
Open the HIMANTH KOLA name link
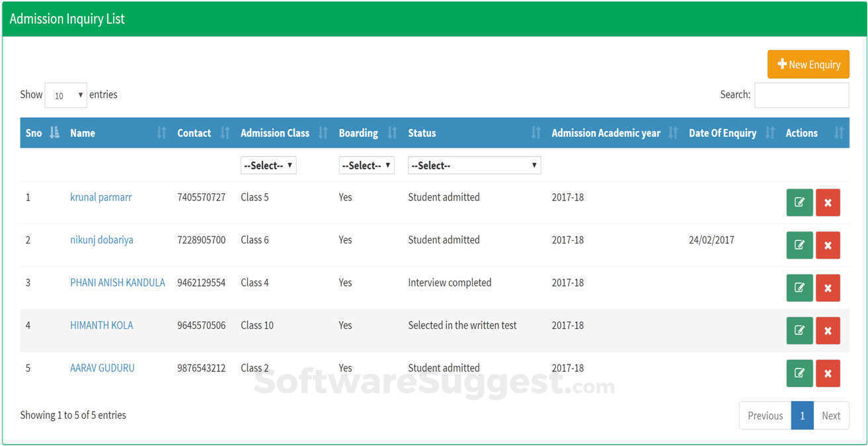(x=101, y=325)
